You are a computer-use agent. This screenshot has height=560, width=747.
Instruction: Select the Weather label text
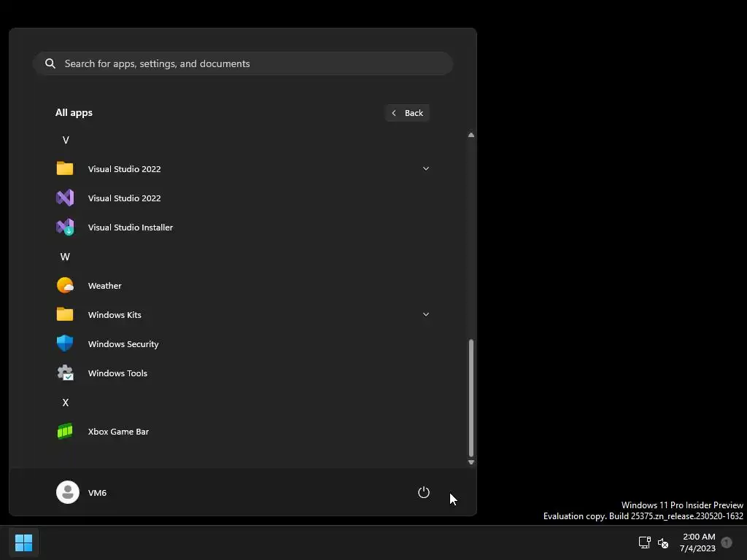click(x=105, y=285)
